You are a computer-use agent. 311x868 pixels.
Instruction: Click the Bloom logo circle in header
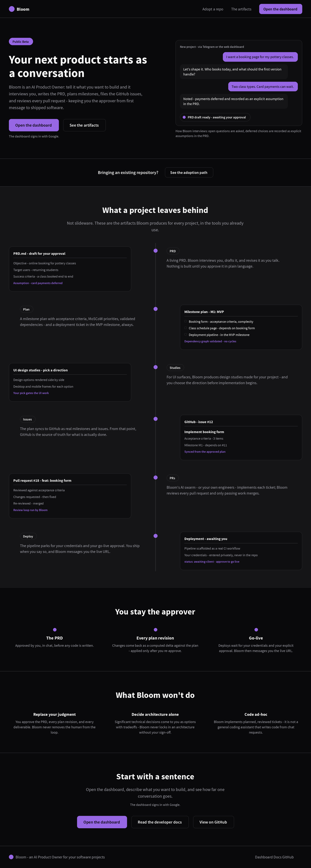[x=11, y=9]
